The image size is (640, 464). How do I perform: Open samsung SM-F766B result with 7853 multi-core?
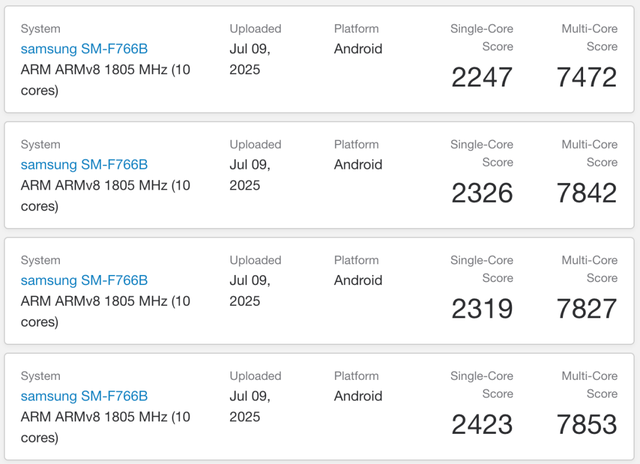click(x=84, y=397)
